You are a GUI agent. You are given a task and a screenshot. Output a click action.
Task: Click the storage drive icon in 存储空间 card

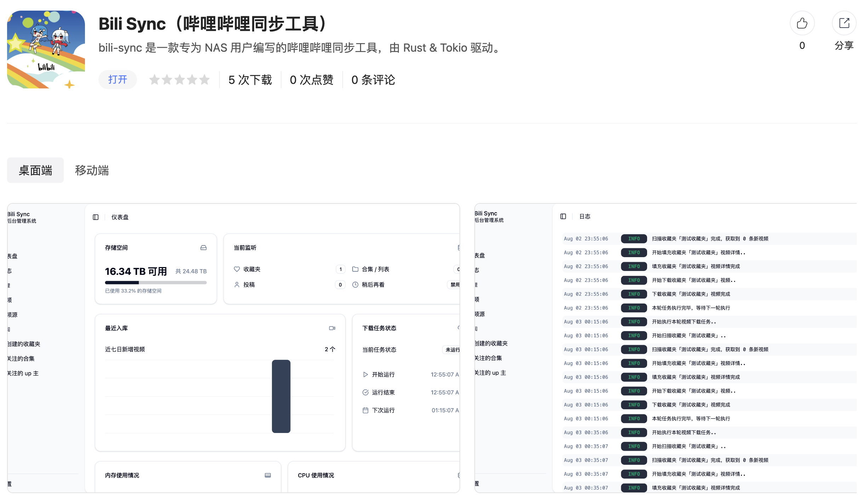click(203, 248)
